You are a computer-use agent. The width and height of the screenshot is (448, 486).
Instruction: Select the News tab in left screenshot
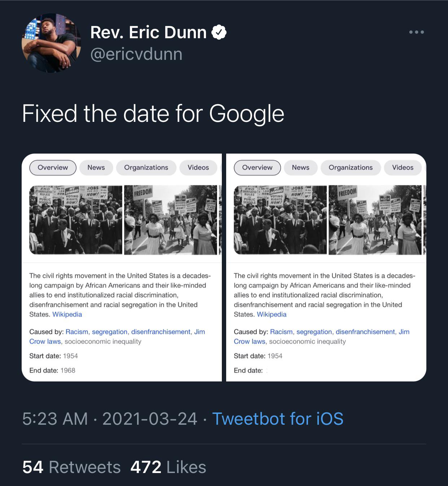(96, 168)
